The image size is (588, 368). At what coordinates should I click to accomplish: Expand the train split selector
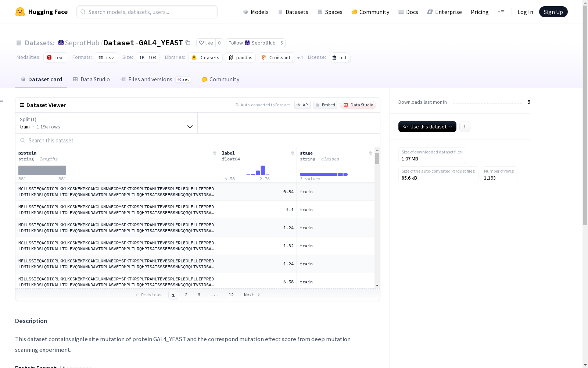click(x=107, y=123)
